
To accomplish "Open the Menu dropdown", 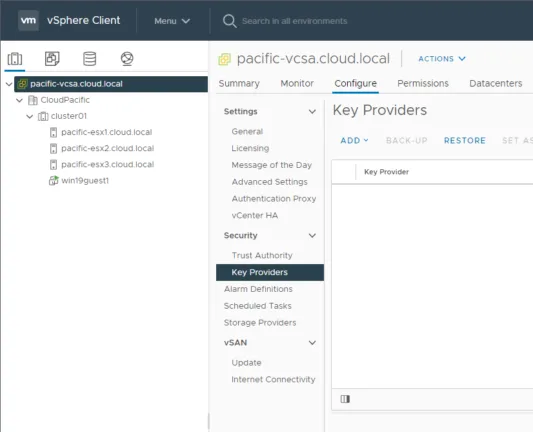I will (172, 21).
